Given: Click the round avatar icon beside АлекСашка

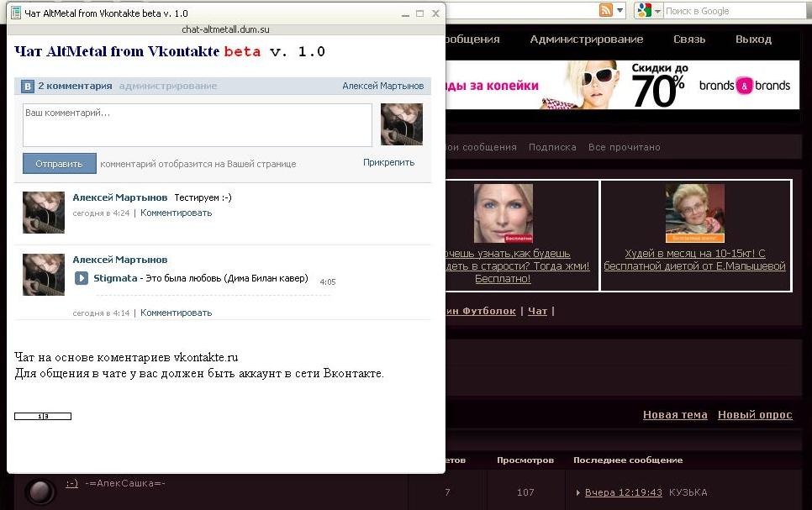Looking at the screenshot, I should (40, 491).
